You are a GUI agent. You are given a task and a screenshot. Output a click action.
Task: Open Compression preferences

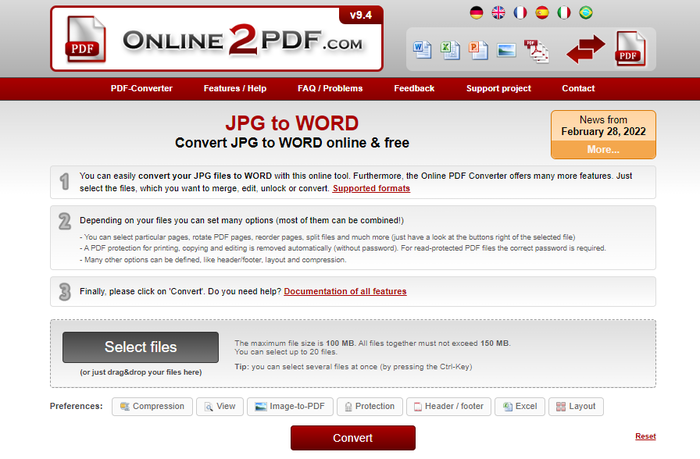click(152, 406)
